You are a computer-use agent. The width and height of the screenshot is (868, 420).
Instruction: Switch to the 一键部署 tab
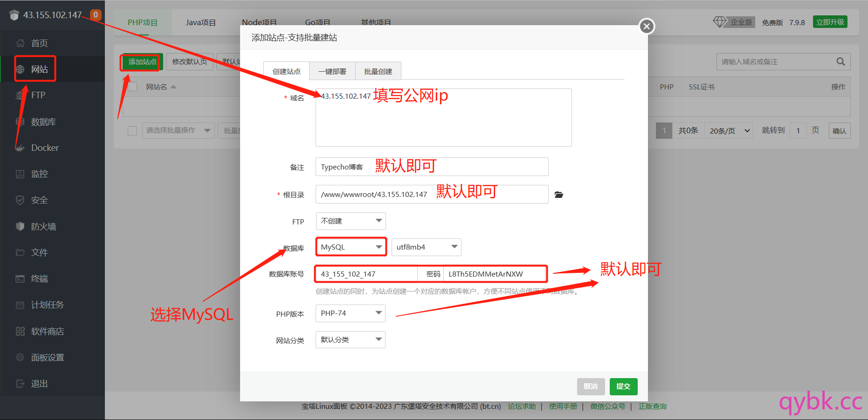(x=332, y=71)
